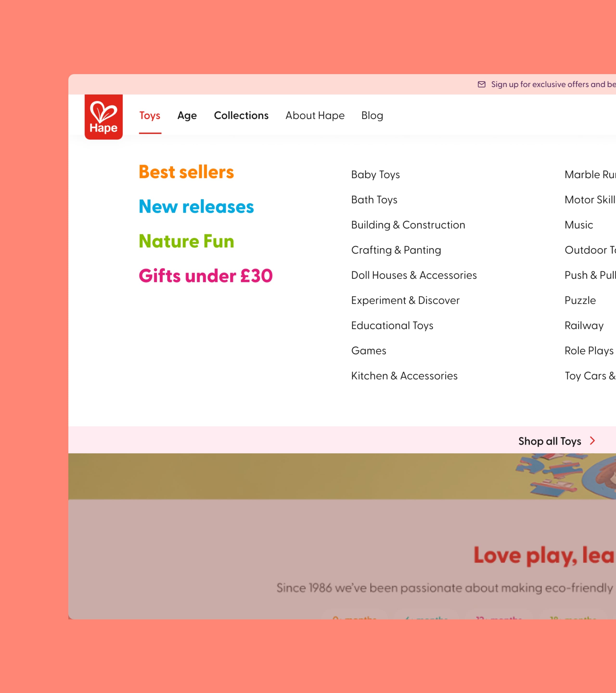Image resolution: width=616 pixels, height=693 pixels.
Task: Click Shop all Toys
Action: (x=550, y=441)
